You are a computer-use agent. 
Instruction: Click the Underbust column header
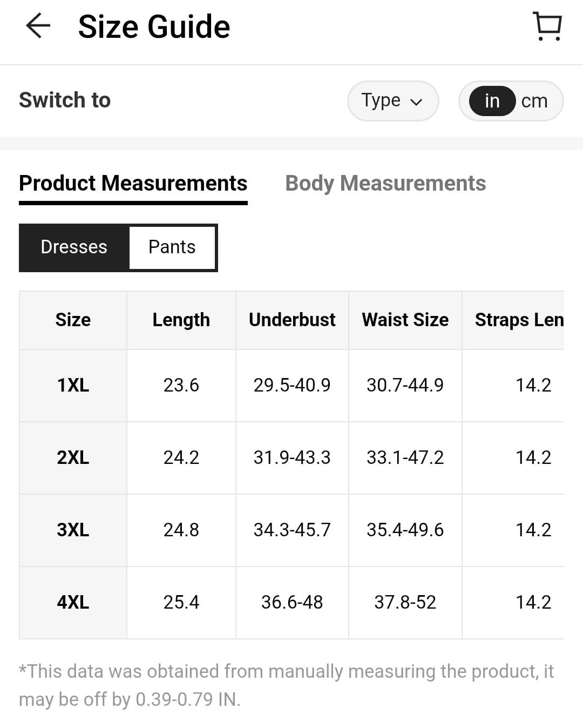[x=292, y=320]
